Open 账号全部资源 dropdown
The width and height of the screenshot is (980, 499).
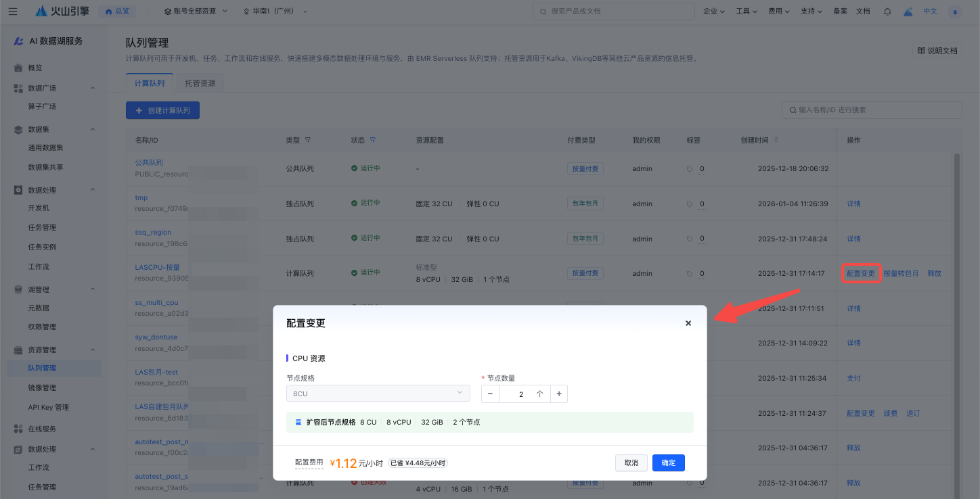(x=196, y=11)
